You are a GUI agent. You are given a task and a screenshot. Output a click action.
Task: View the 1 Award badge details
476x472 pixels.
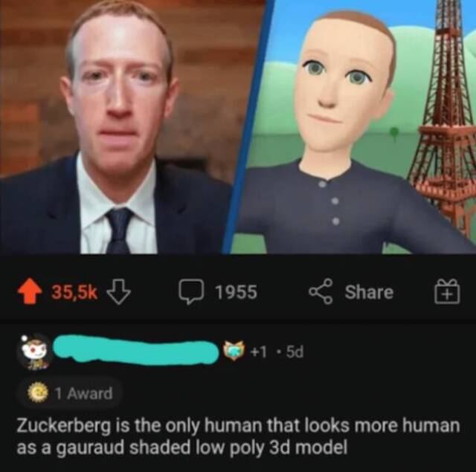point(71,393)
